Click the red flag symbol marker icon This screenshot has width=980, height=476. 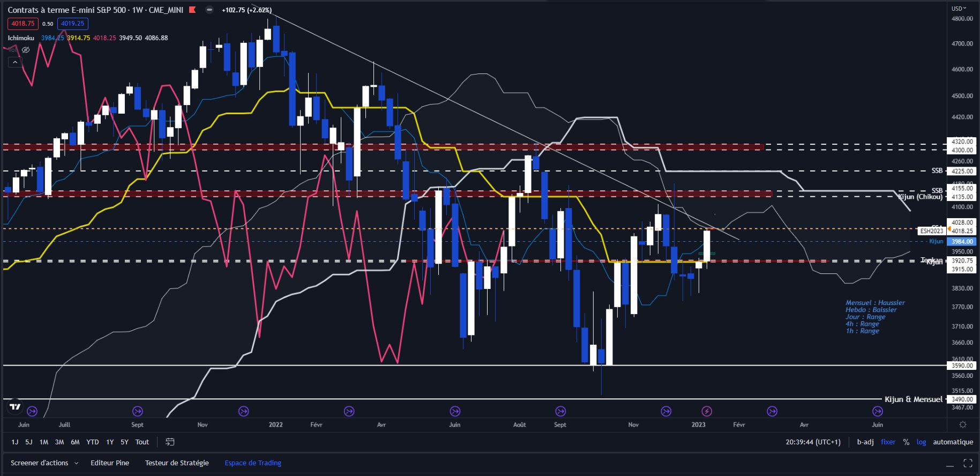click(193, 10)
